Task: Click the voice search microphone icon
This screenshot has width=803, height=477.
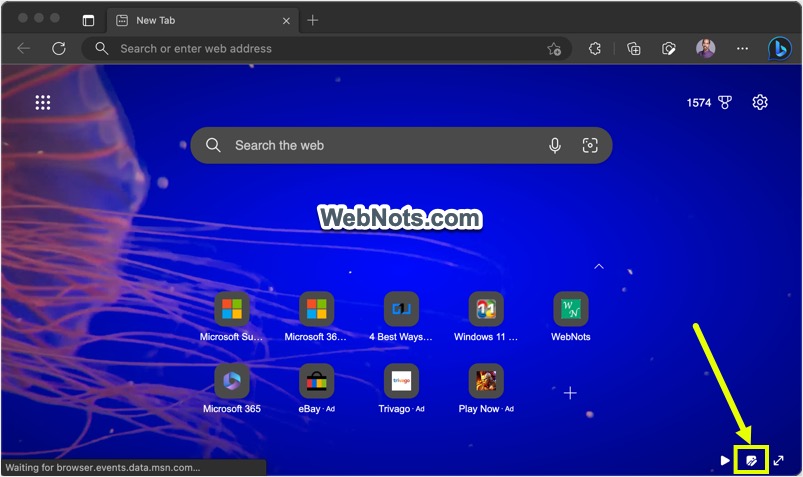Action: pyautogui.click(x=555, y=146)
